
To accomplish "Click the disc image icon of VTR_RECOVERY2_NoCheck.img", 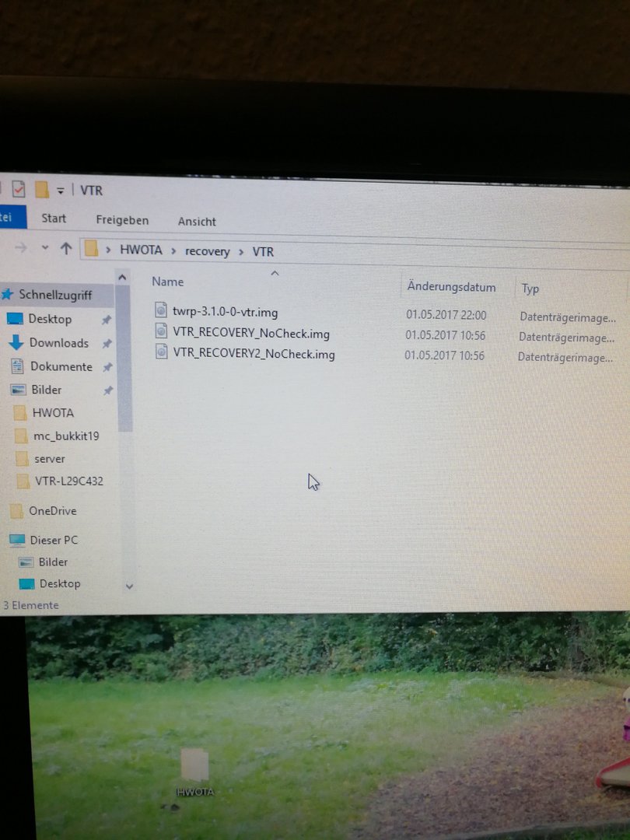I will point(161,351).
